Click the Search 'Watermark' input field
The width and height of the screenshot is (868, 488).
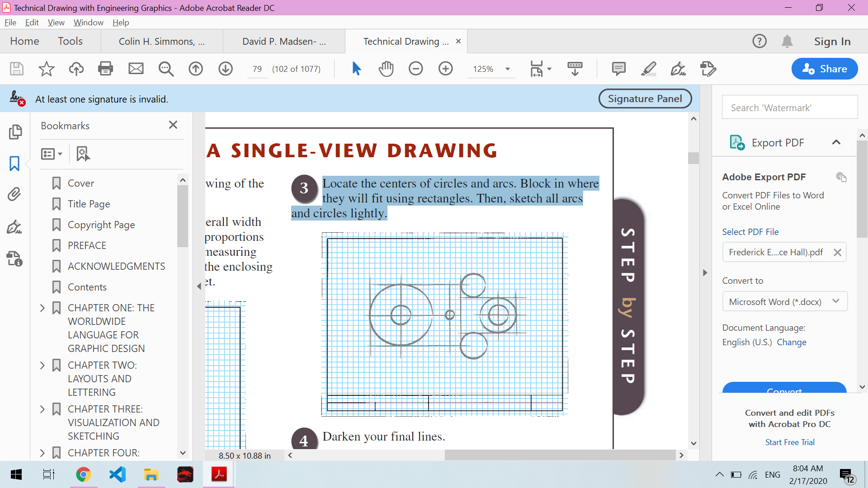tap(789, 108)
